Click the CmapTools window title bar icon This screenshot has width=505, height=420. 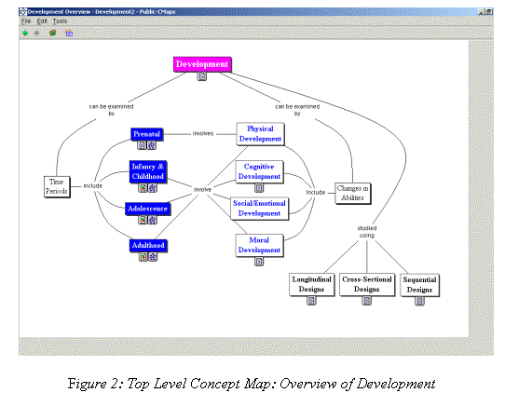tap(23, 12)
